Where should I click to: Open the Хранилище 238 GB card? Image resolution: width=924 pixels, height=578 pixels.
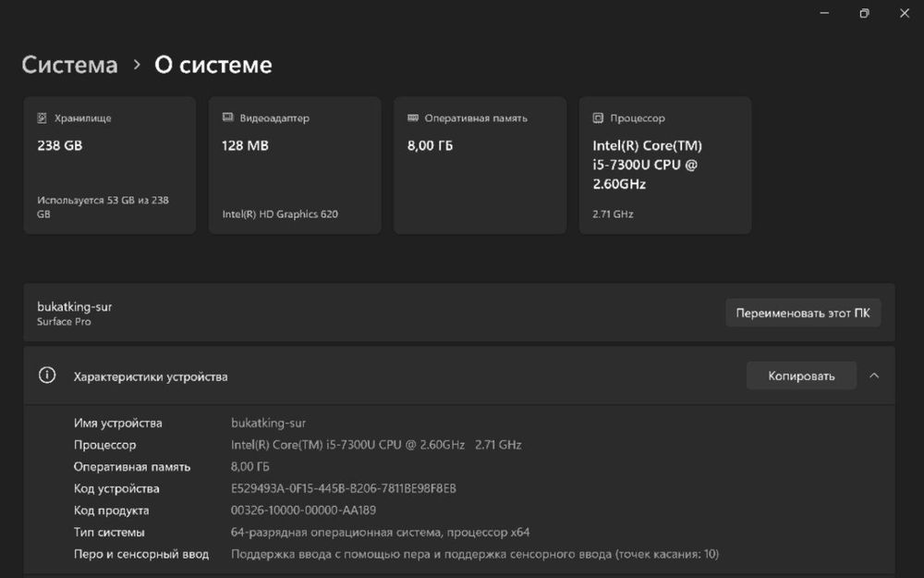point(110,166)
